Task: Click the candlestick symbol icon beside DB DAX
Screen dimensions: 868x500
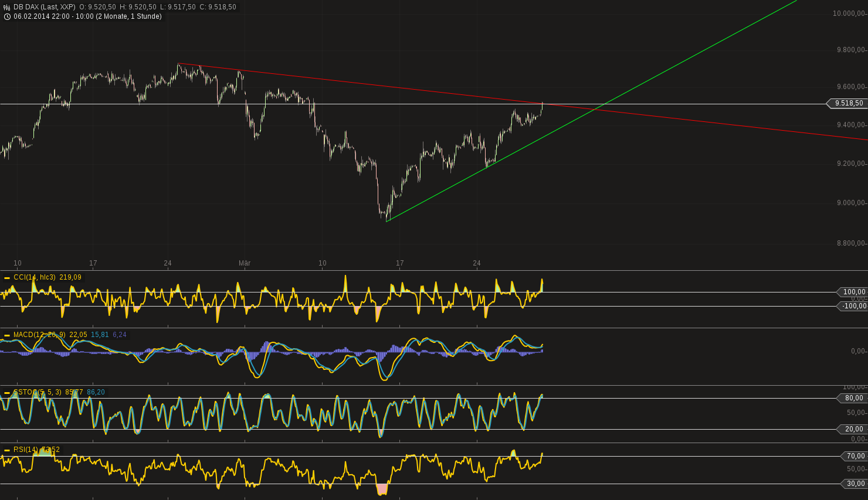Action: tap(5, 7)
